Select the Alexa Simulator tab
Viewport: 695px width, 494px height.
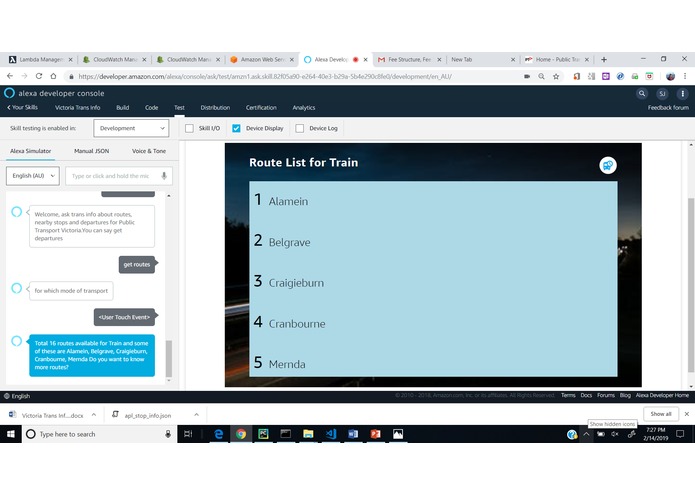[x=31, y=151]
